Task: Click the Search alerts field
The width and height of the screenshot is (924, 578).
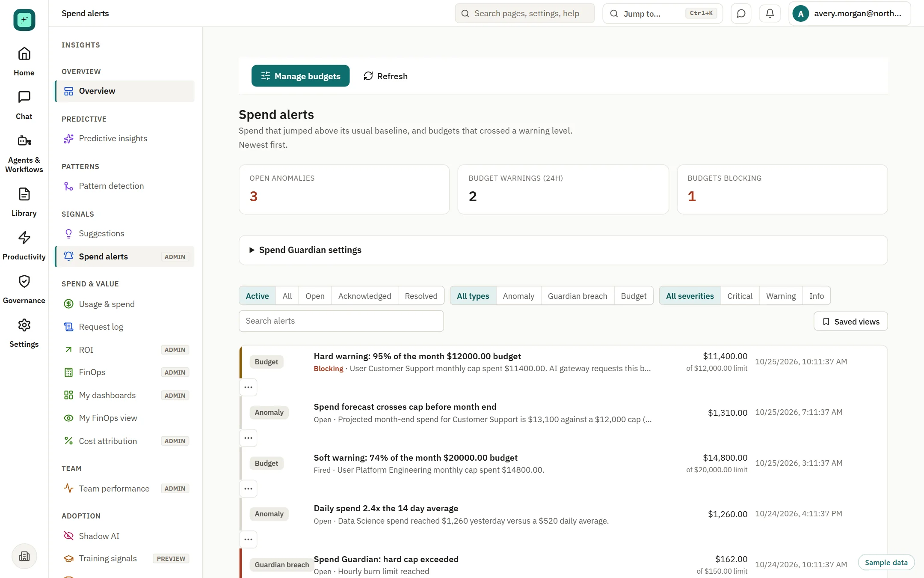Action: pyautogui.click(x=341, y=321)
